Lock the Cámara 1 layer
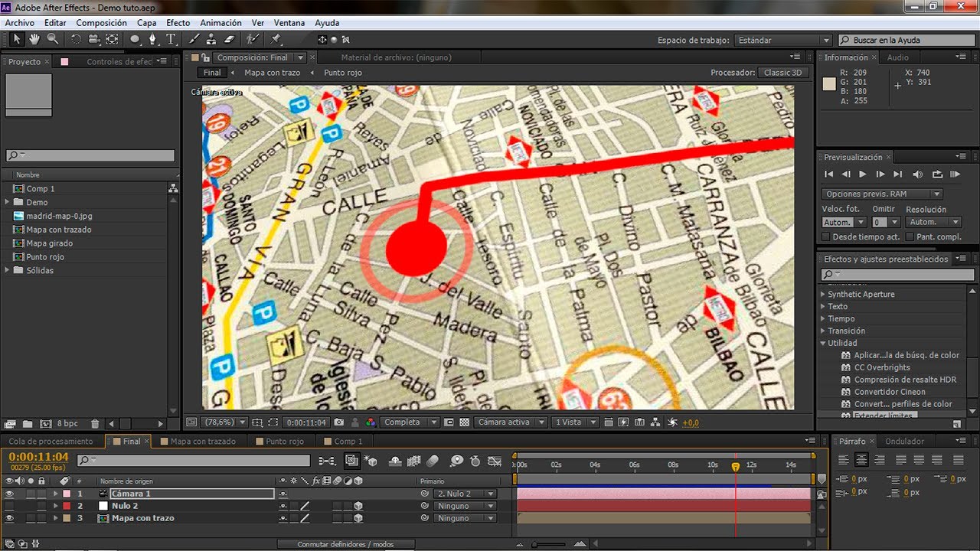980x551 pixels. tap(41, 494)
